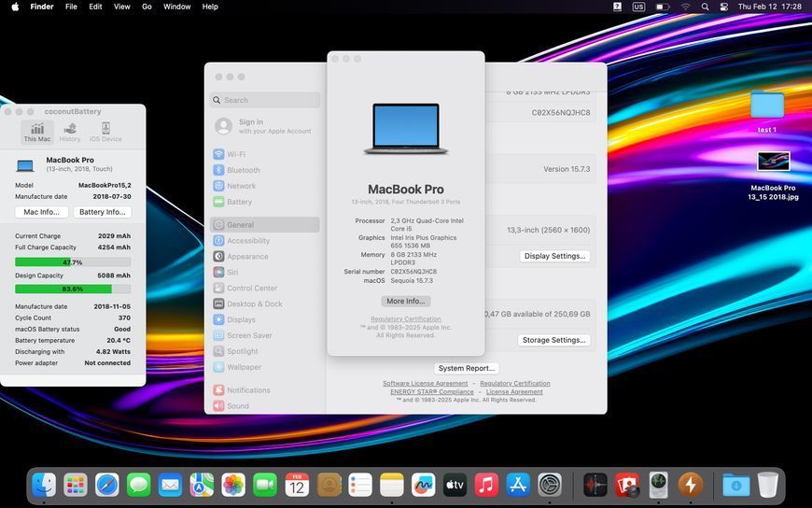Viewport: 812px width, 508px height.
Task: Open the Notes app in the Dock
Action: [392, 486]
